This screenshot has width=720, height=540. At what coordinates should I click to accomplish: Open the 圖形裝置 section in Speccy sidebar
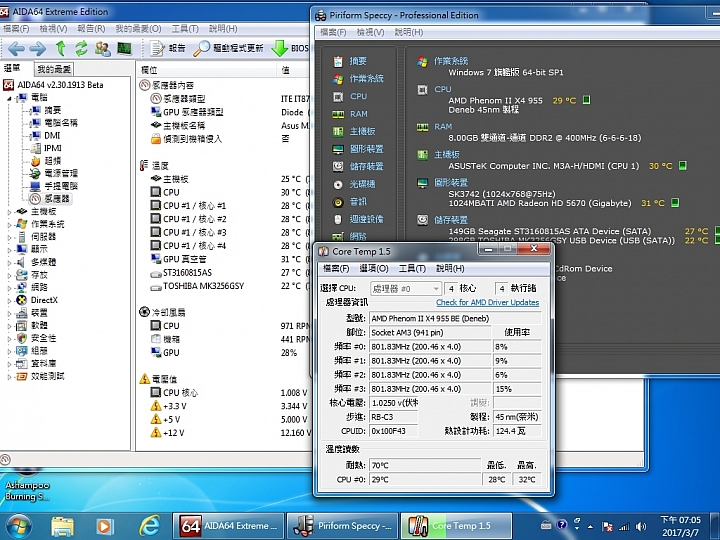pyautogui.click(x=366, y=149)
